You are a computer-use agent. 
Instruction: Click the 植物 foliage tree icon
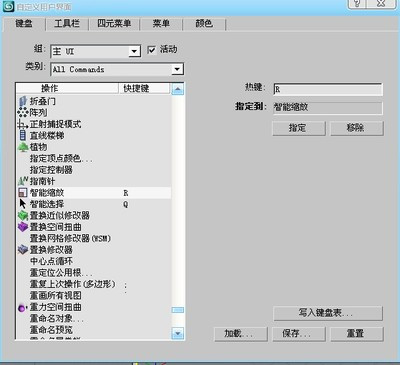tap(23, 147)
